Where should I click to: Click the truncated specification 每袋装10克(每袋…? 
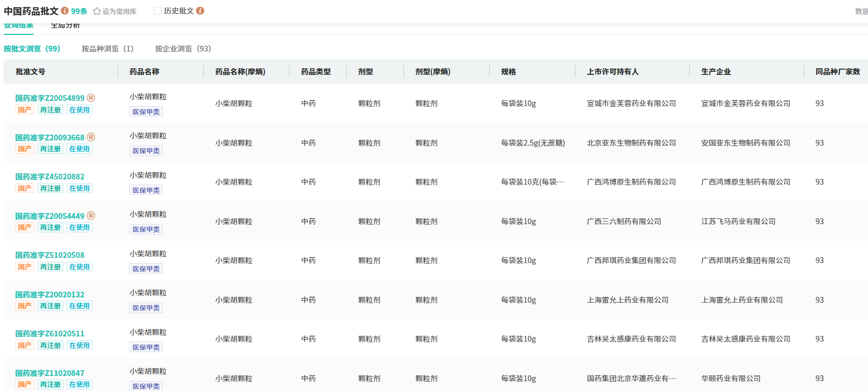click(532, 182)
